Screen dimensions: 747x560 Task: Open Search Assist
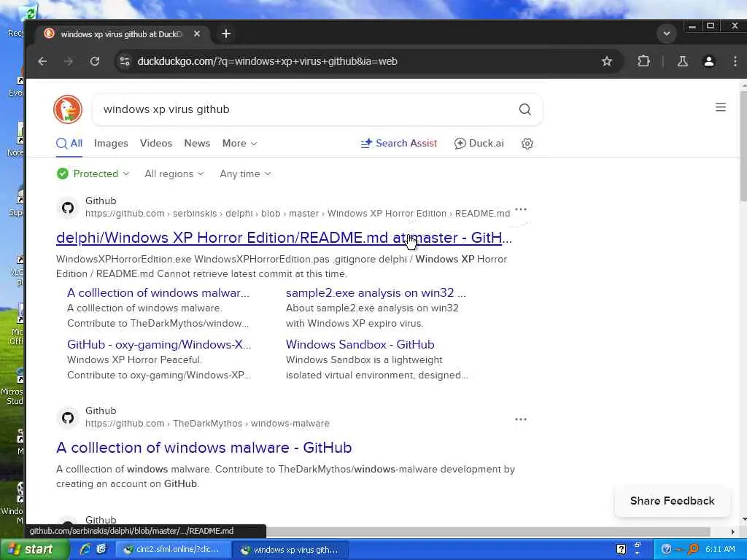399,144
